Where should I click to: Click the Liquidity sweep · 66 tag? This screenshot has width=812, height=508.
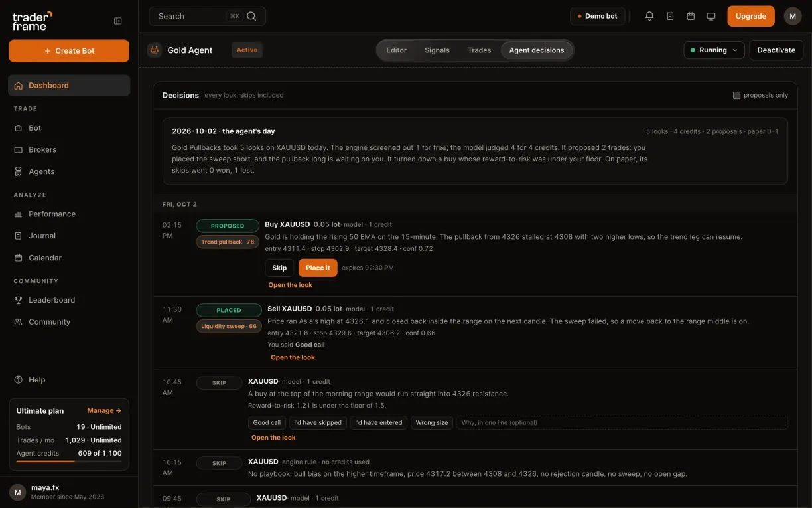(x=229, y=326)
